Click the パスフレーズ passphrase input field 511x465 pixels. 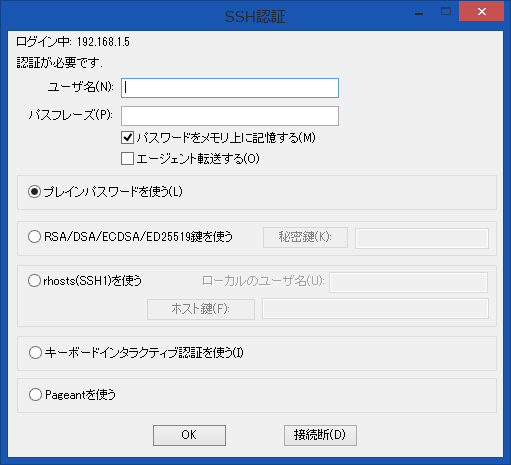point(230,116)
